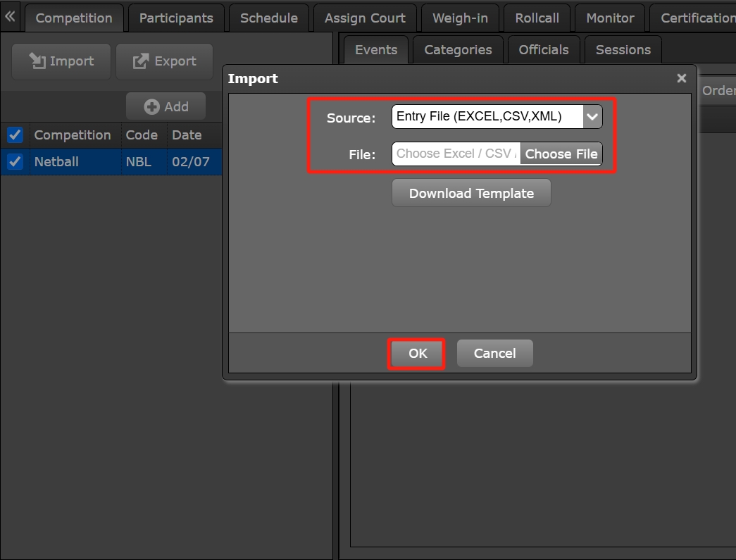Select the Rollcall tab

(537, 18)
